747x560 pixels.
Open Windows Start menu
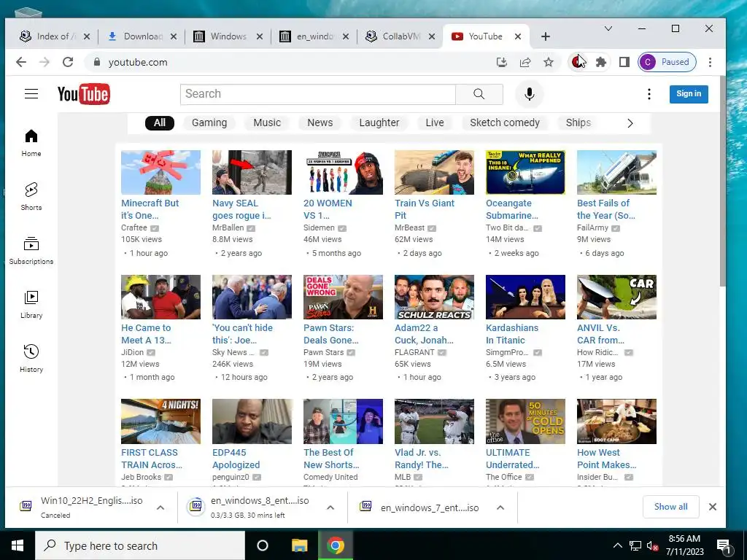[18, 545]
